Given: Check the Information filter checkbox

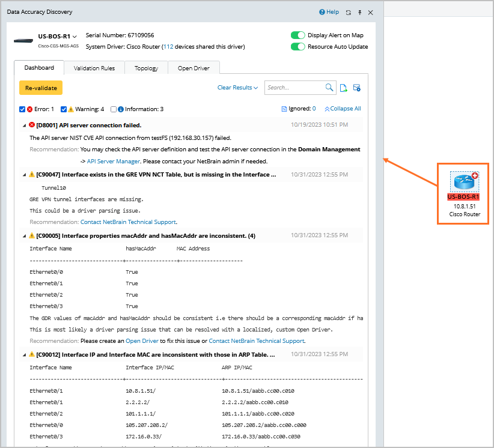Looking at the screenshot, I should coord(114,109).
